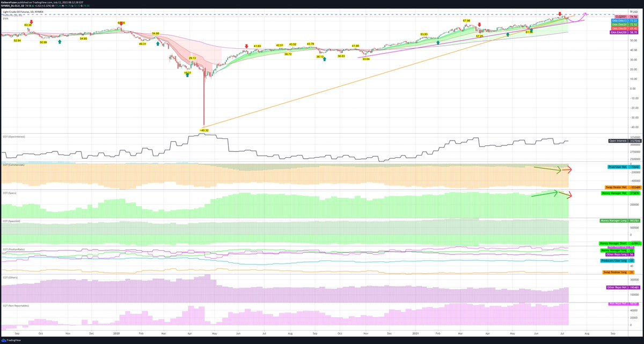Viewport: 644px width, 344px height.
Task: Click the 2021 year marker on time axis
Action: 415,332
